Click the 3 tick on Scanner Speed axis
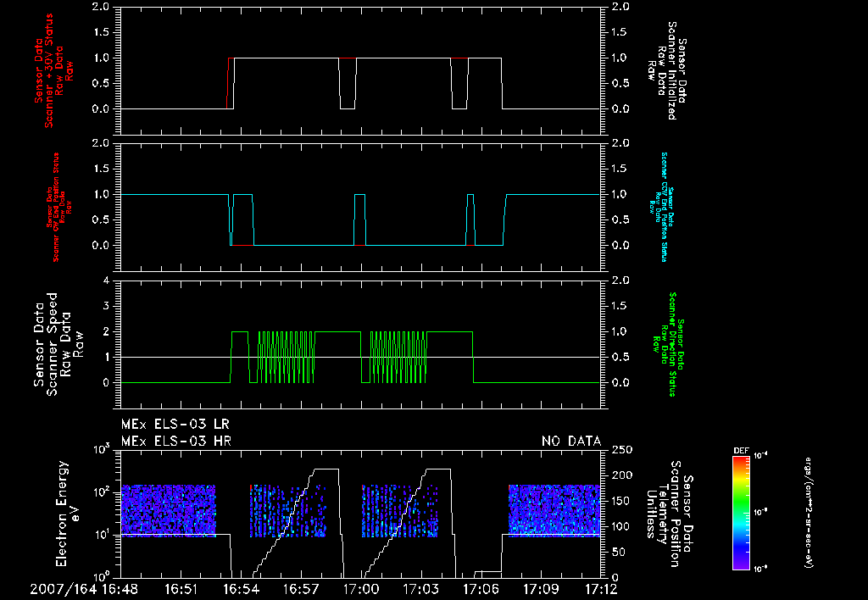 (106, 306)
